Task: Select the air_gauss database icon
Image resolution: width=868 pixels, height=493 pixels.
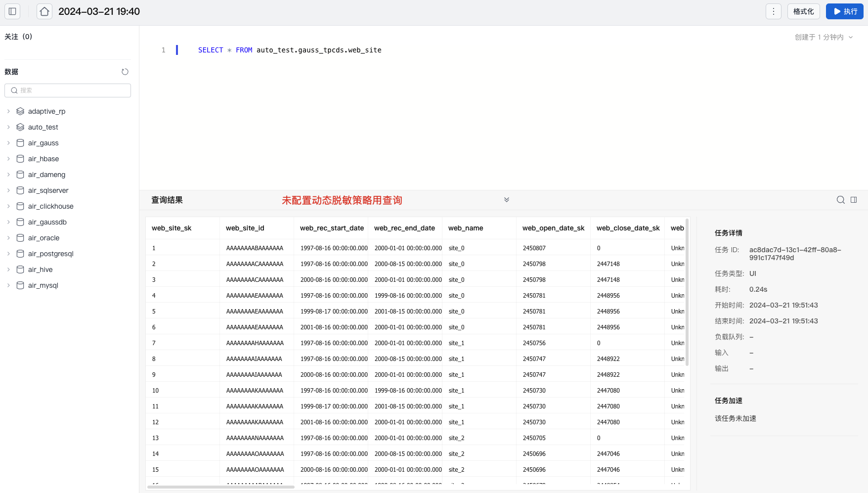Action: pyautogui.click(x=20, y=143)
